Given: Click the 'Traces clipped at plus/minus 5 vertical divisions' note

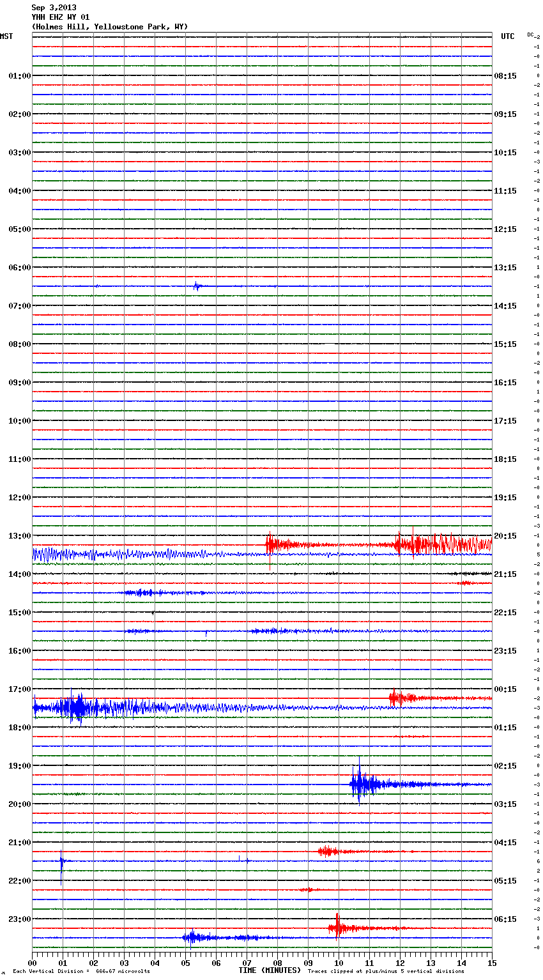Looking at the screenshot, I should tap(386, 971).
